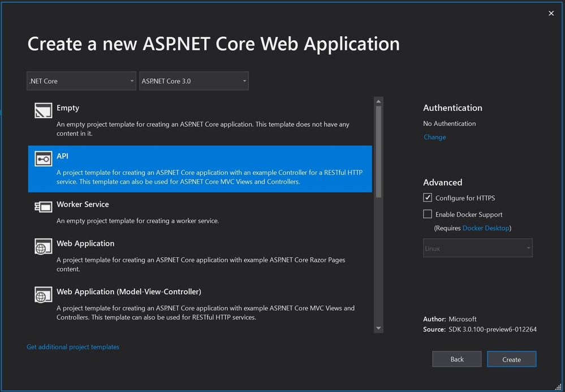Viewport: 565px width, 392px height.
Task: Open the ASP.NET Core 3.0 version dropdown
Action: coord(193,81)
